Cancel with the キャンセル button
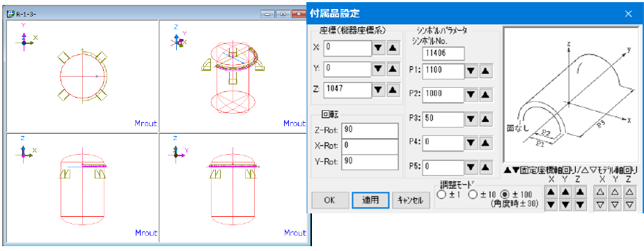 pos(410,200)
